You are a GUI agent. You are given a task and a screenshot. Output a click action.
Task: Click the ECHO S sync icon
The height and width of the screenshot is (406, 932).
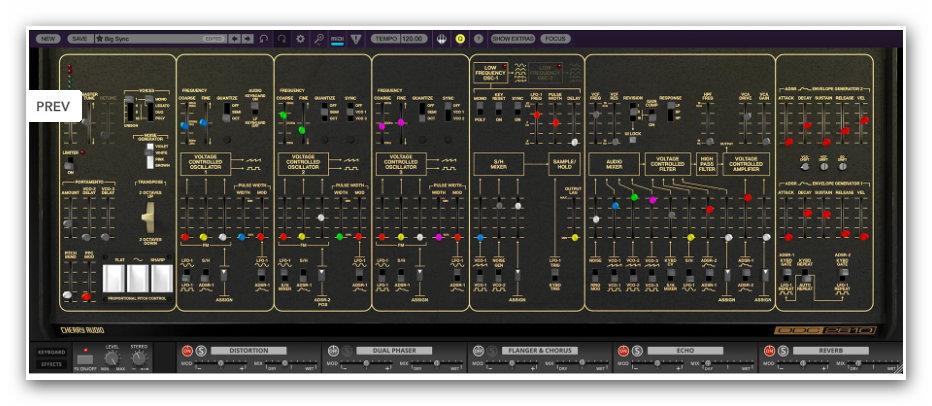click(637, 351)
